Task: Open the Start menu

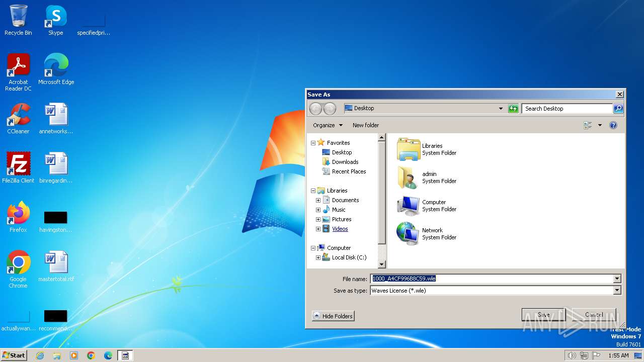Action: [x=14, y=355]
